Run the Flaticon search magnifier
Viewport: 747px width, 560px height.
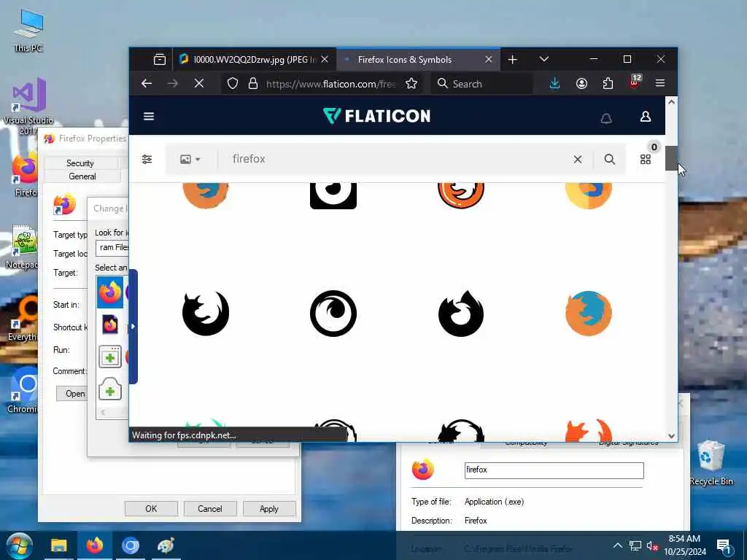(609, 159)
